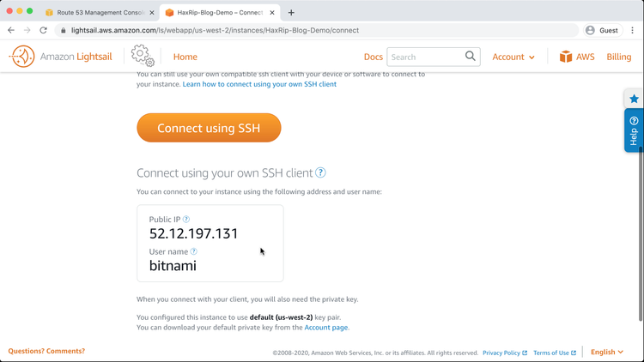Open Chrome's three-dot menu

pyautogui.click(x=633, y=30)
